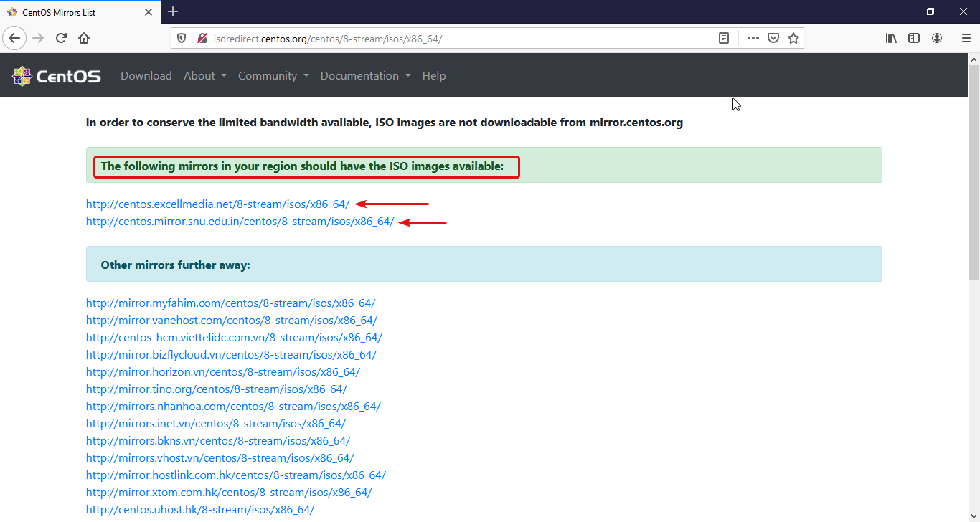The image size is (980, 522).
Task: Open the Library panel
Action: pos(891,38)
